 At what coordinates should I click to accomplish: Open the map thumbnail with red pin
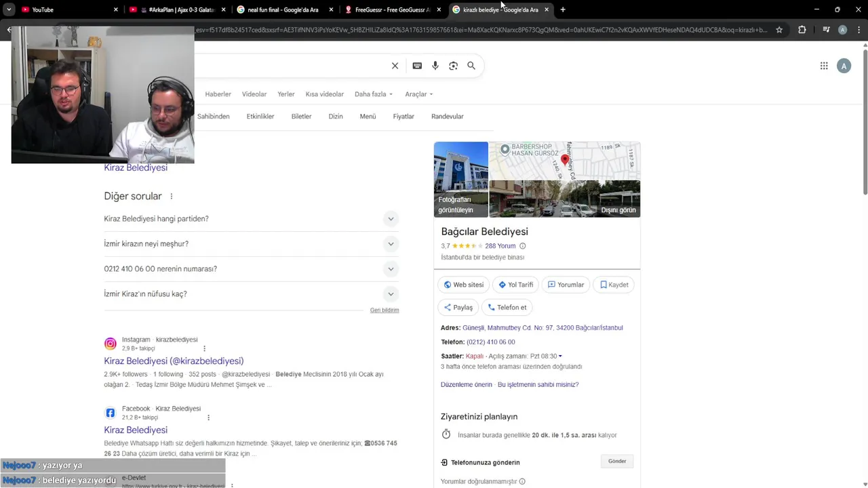pos(565,161)
